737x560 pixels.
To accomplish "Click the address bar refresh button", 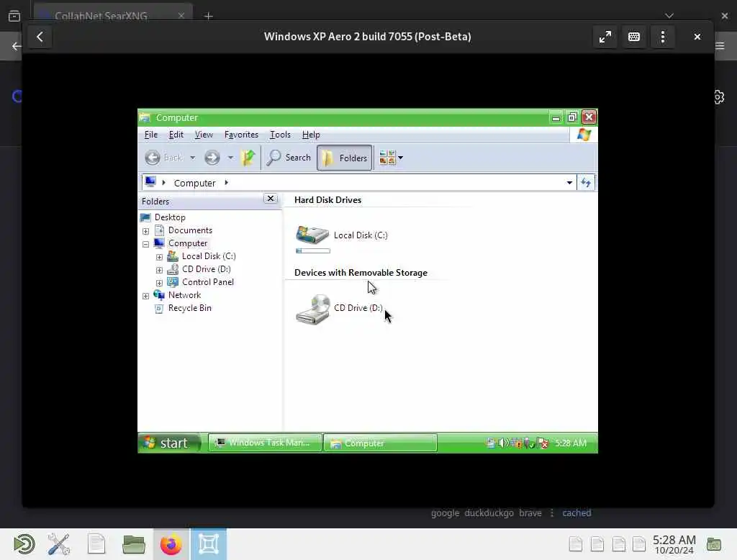I will point(586,182).
